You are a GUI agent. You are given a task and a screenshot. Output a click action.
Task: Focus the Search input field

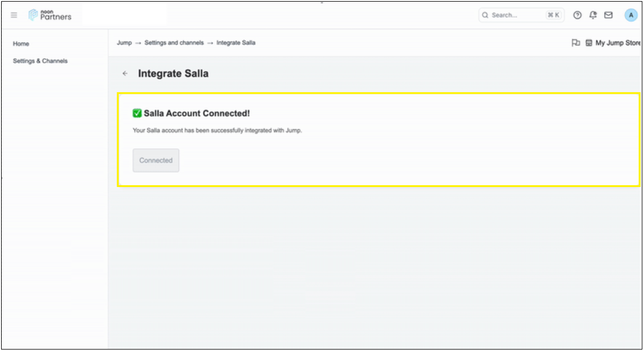(x=521, y=15)
